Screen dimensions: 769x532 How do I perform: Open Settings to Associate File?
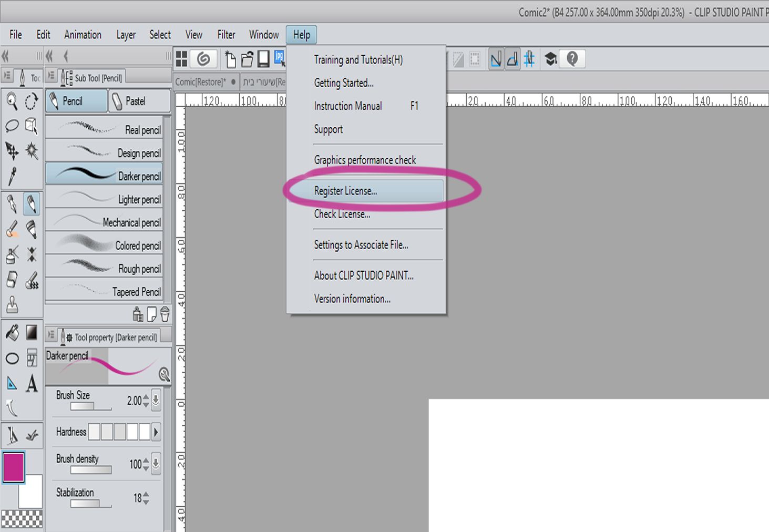(x=366, y=245)
